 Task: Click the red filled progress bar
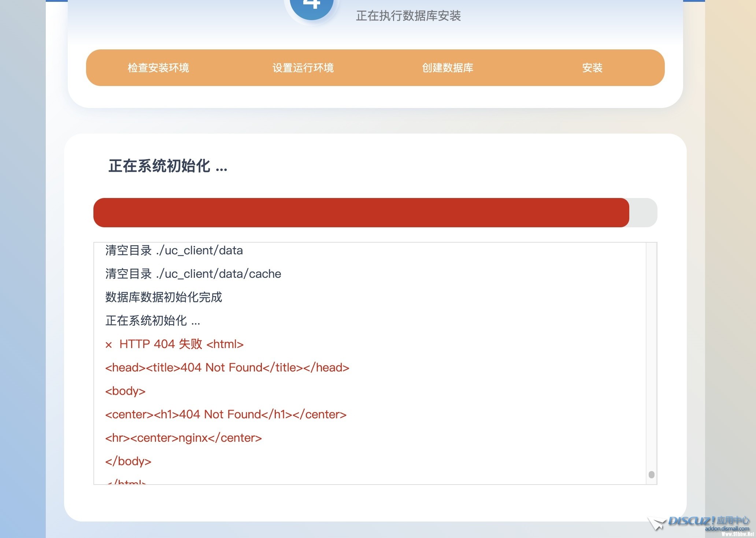pyautogui.click(x=361, y=213)
